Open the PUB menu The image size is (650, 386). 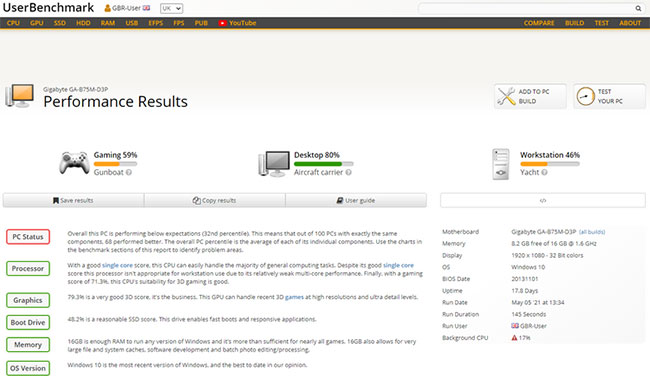(201, 23)
